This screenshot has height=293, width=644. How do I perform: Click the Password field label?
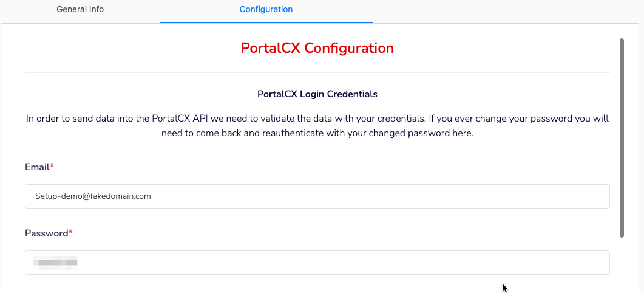[46, 233]
